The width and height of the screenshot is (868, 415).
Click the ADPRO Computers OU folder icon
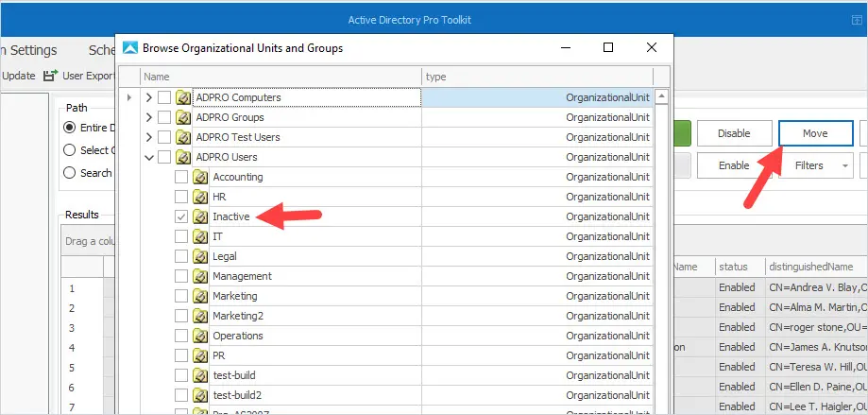point(183,97)
